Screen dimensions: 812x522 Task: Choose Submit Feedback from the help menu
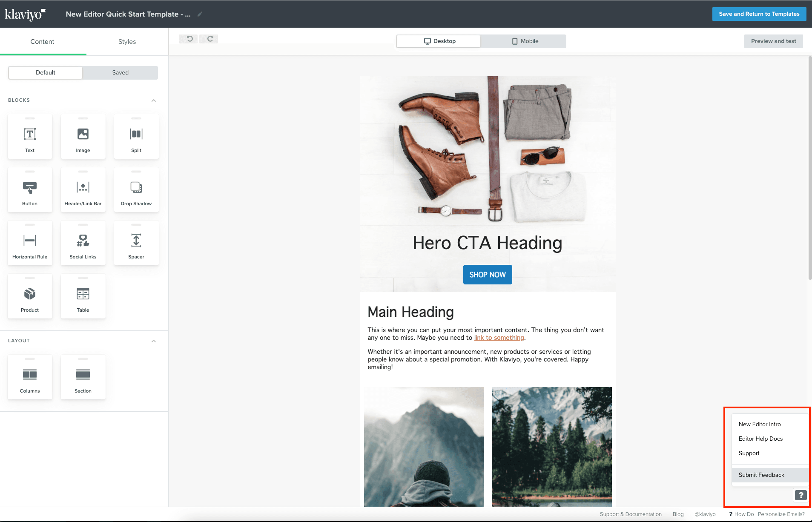(x=761, y=475)
